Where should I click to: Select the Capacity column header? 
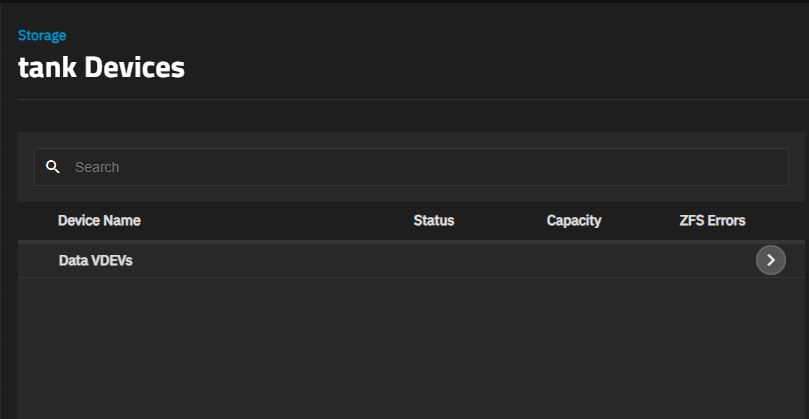tap(574, 220)
